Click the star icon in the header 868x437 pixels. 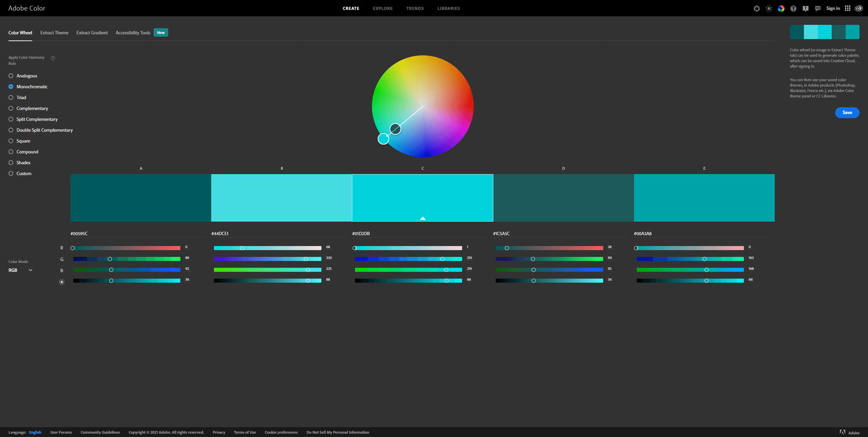(757, 8)
